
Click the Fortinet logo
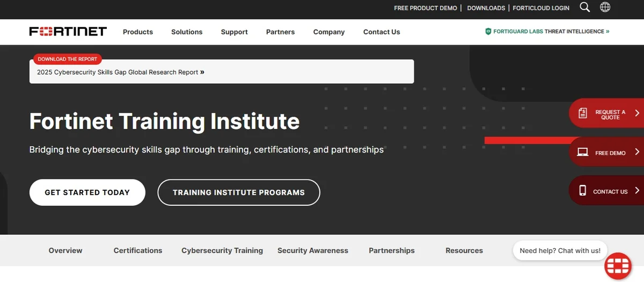(x=68, y=31)
